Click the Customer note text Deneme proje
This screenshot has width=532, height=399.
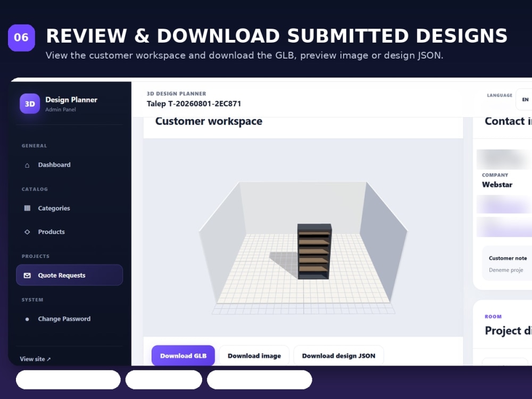click(506, 270)
